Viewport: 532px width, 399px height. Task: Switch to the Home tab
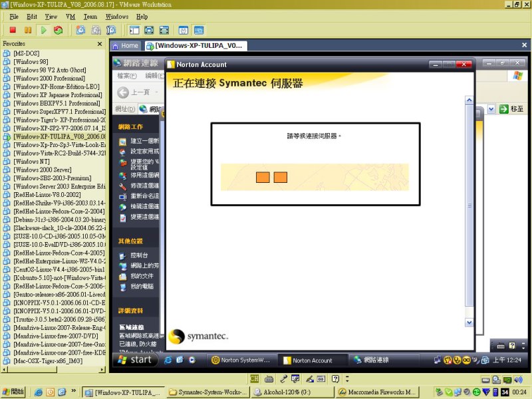[125, 46]
